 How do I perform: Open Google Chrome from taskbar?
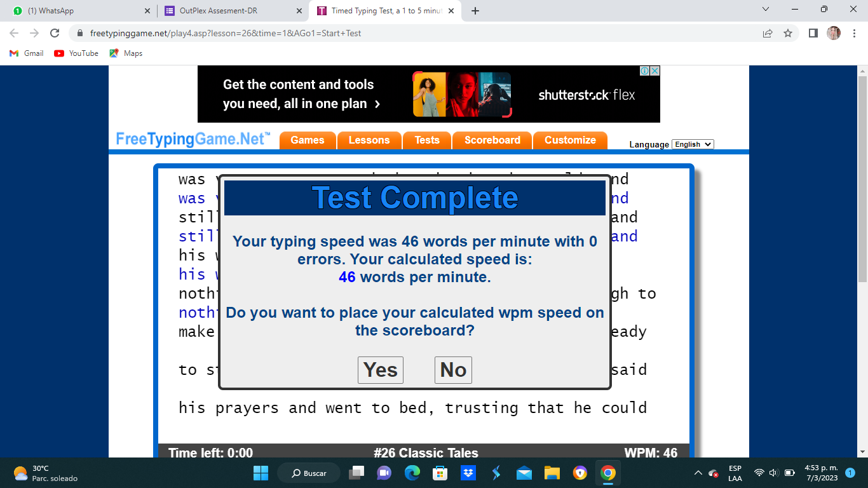pos(608,473)
